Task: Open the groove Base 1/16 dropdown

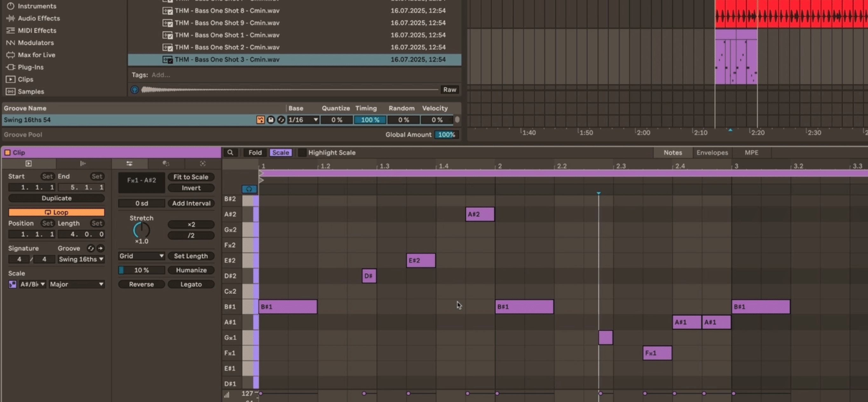Action: (302, 119)
